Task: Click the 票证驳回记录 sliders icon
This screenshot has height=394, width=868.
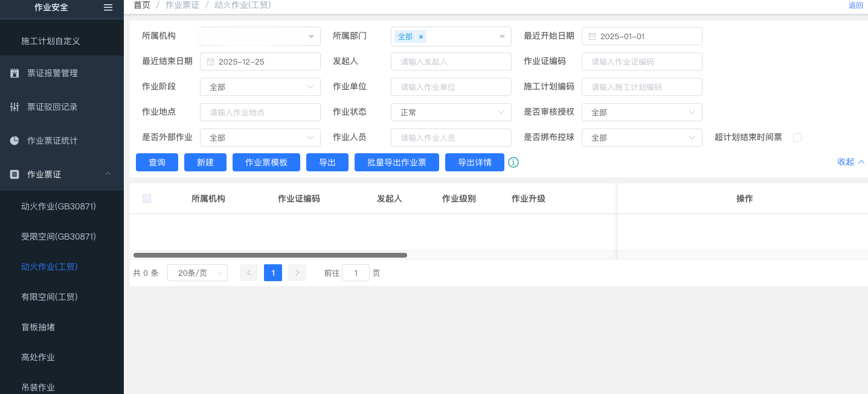Action: pyautogui.click(x=14, y=107)
